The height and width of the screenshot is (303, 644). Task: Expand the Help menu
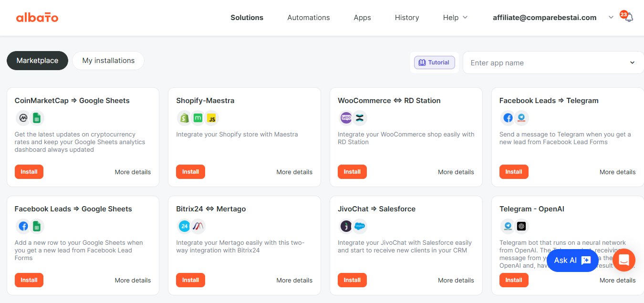[455, 18]
